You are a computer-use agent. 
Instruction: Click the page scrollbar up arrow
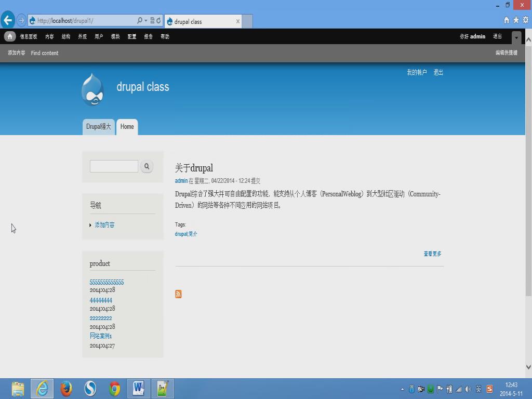pos(528,39)
